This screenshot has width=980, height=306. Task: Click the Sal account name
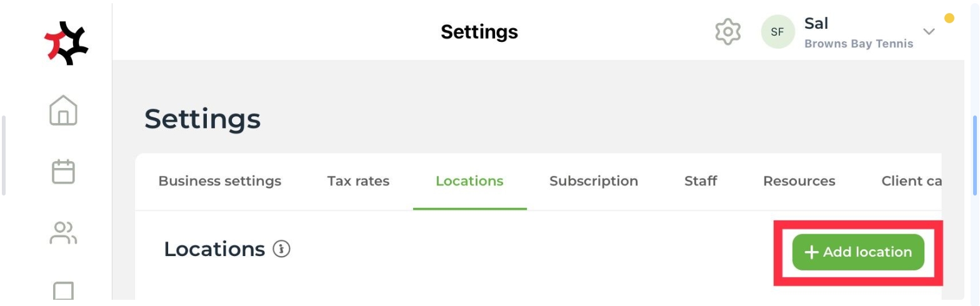(x=816, y=24)
